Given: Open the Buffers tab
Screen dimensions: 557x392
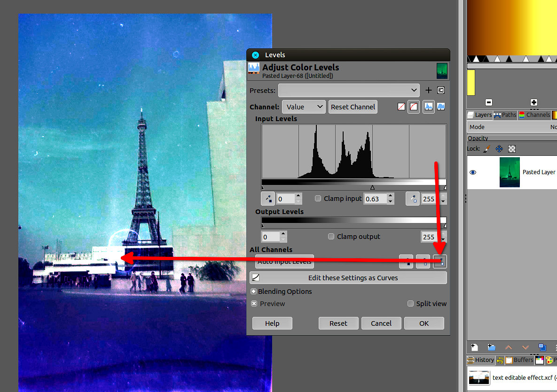Looking at the screenshot, I should coord(519,360).
